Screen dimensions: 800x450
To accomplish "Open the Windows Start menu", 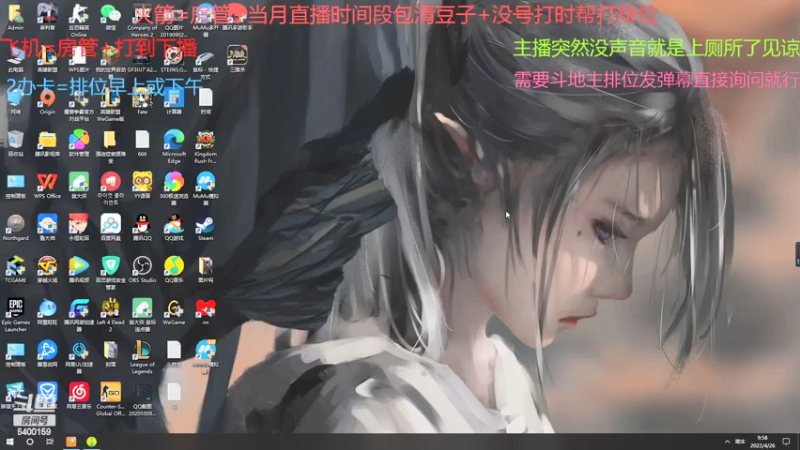I will (10, 441).
